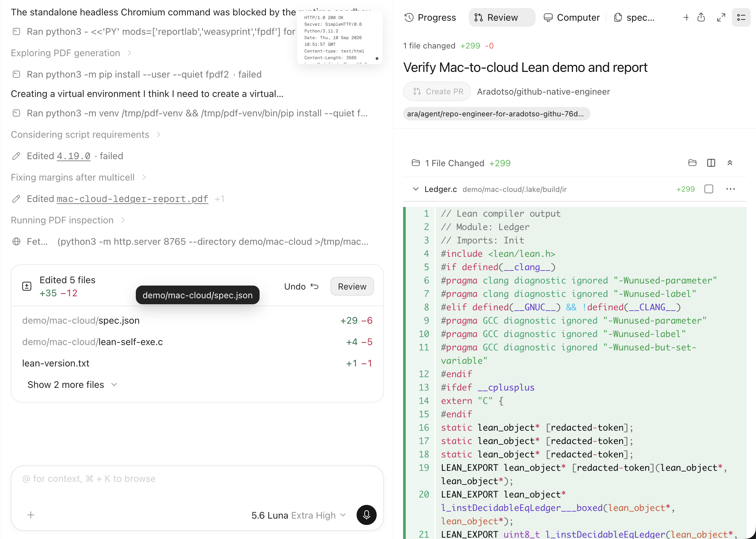Click the terminal icon beside pip install fpdf2
The height and width of the screenshot is (539, 756).
[16, 74]
